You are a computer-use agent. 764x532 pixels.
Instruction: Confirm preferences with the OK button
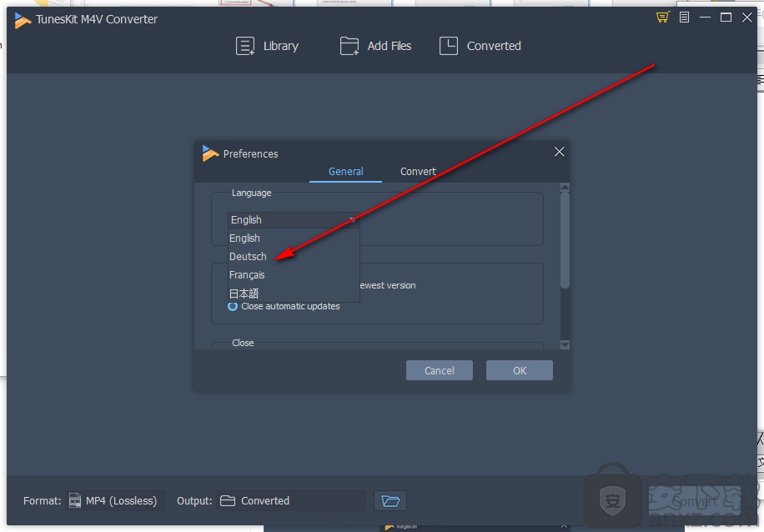click(520, 371)
